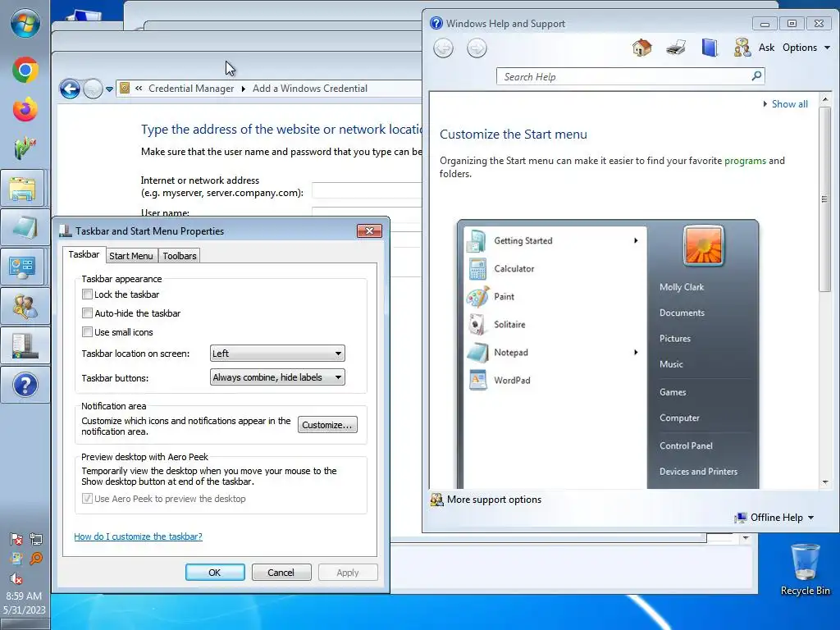This screenshot has height=630, width=840.
Task: Click Back arrow in Help window
Action: pyautogui.click(x=443, y=48)
